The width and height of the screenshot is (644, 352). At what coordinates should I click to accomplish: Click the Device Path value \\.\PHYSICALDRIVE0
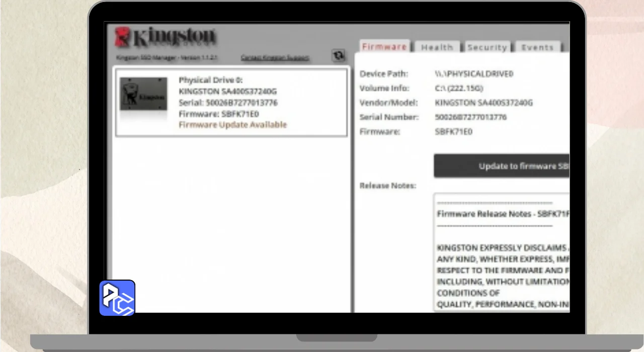[x=474, y=74]
